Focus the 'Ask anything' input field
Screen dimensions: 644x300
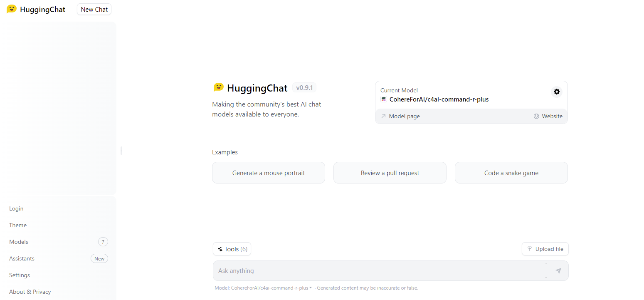coord(390,271)
